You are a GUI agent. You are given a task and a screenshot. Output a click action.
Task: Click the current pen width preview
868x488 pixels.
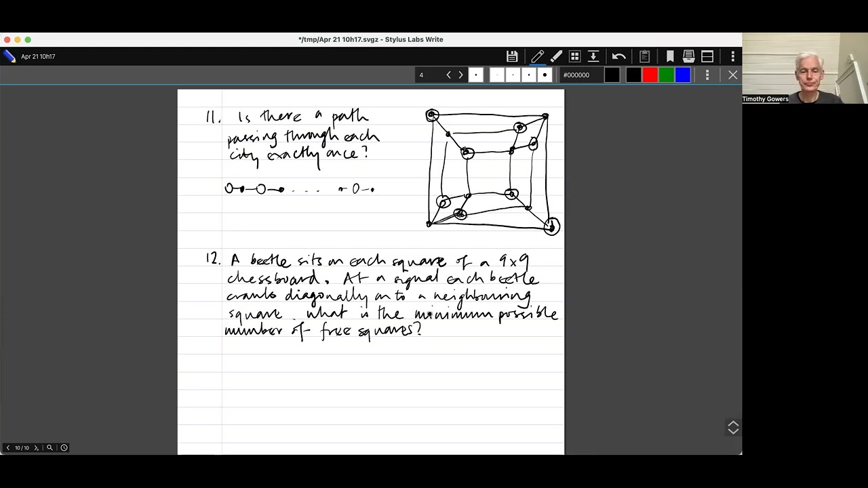476,75
